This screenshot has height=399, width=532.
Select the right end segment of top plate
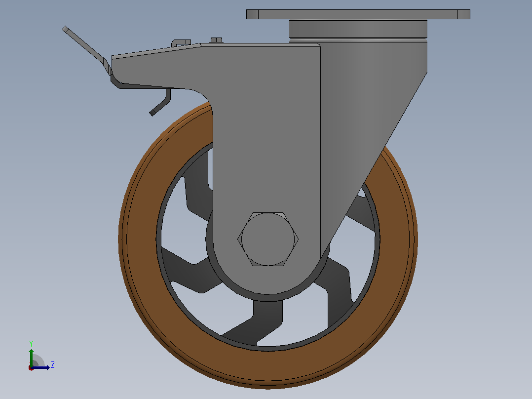tap(464, 14)
